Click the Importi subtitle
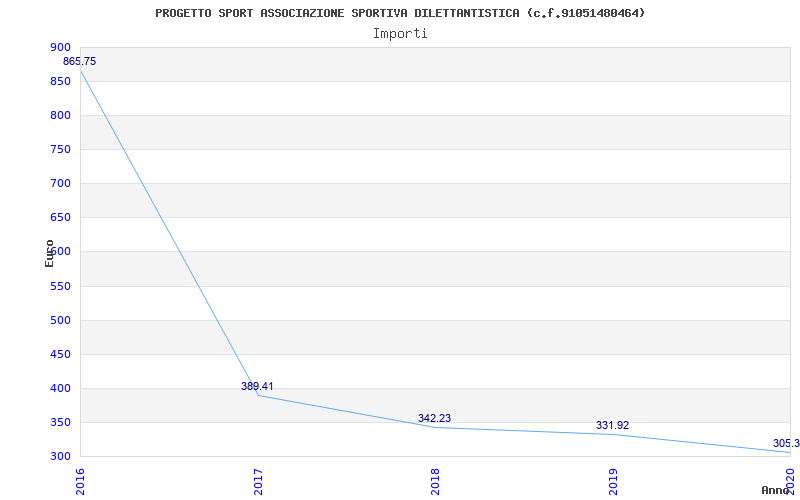 coord(400,34)
